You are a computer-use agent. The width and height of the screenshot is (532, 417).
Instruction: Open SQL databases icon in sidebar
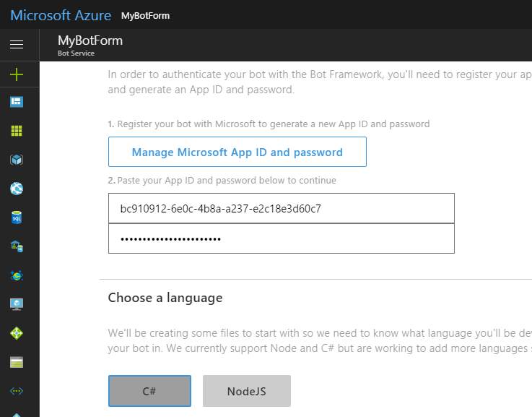point(17,218)
